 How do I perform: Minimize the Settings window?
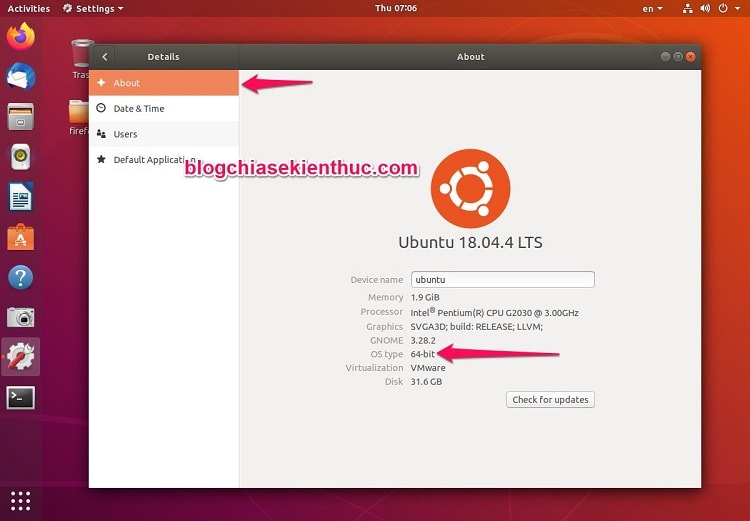[665, 56]
